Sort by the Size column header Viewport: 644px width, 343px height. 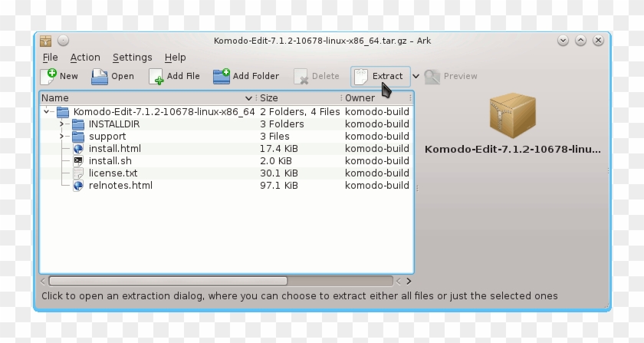299,98
